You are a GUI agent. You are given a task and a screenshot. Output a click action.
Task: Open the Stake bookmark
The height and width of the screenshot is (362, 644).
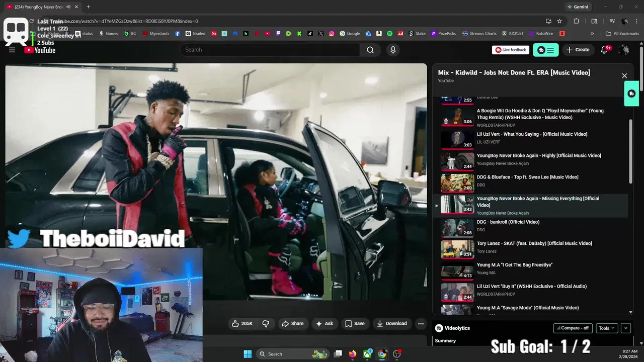[417, 34]
